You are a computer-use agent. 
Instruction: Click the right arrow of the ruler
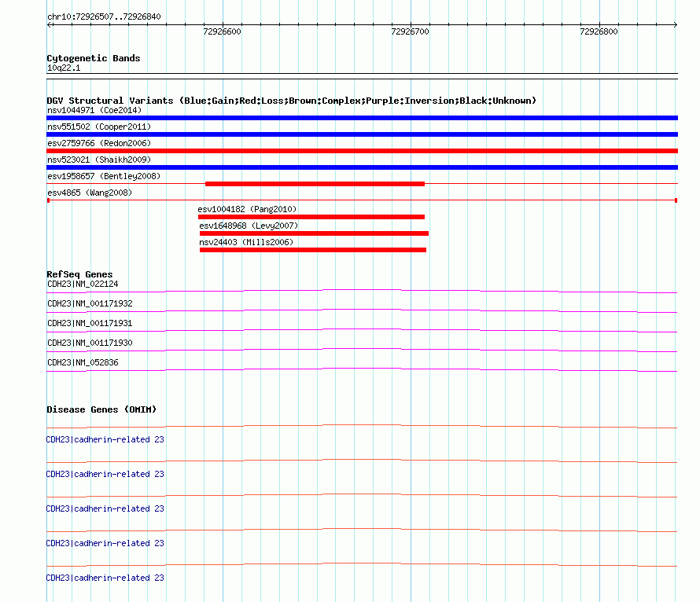click(675, 25)
